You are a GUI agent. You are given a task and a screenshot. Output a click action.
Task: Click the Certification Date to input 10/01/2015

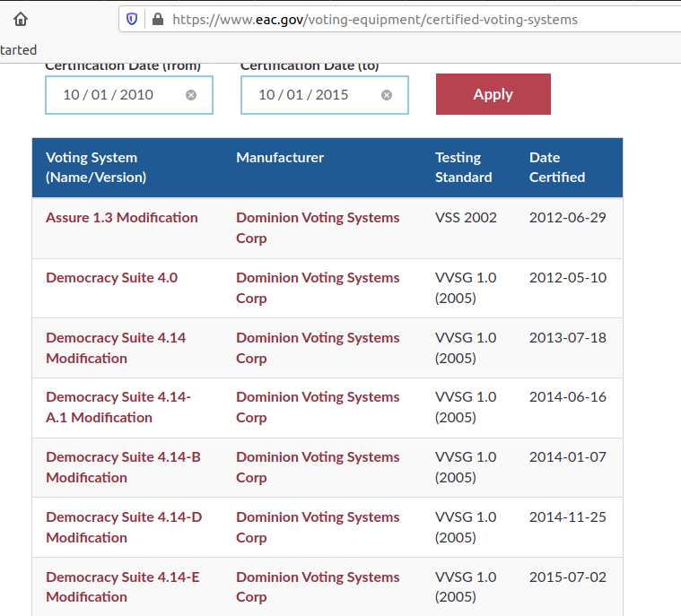325,95
